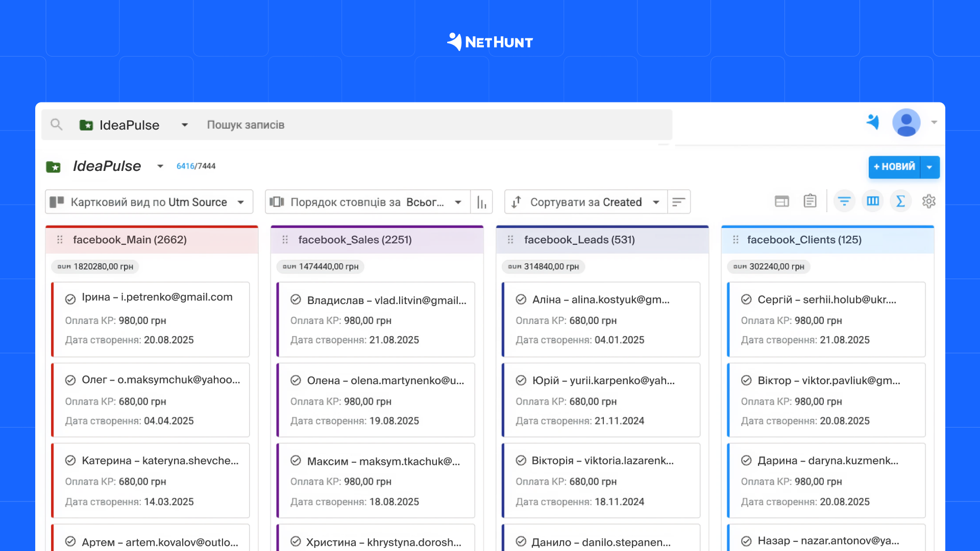Toggle the columns icon in toolbar
Screen dimensions: 980x551
[873, 201]
